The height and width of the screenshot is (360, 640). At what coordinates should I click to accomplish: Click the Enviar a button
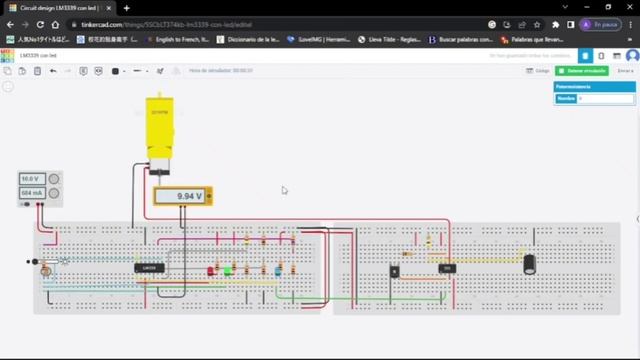pyautogui.click(x=625, y=71)
